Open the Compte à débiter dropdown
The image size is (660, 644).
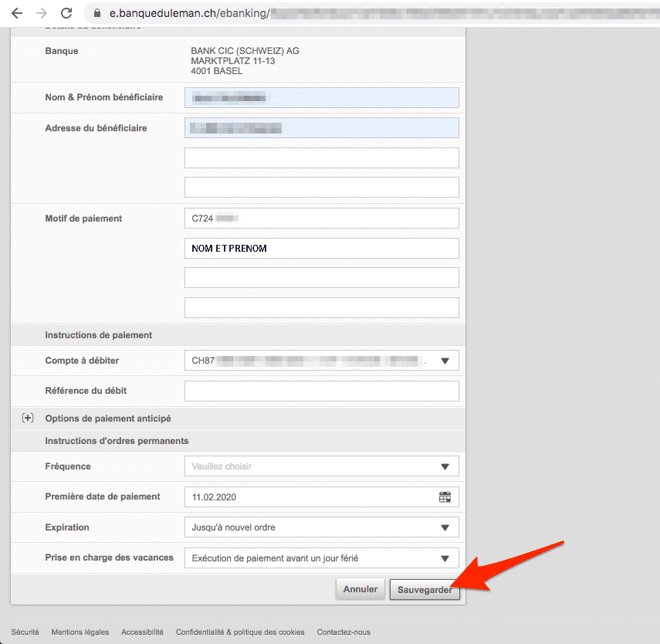(x=322, y=361)
